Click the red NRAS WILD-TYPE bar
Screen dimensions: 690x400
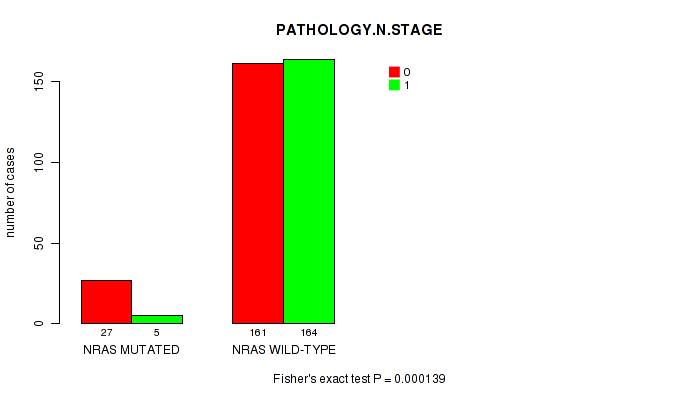click(258, 193)
